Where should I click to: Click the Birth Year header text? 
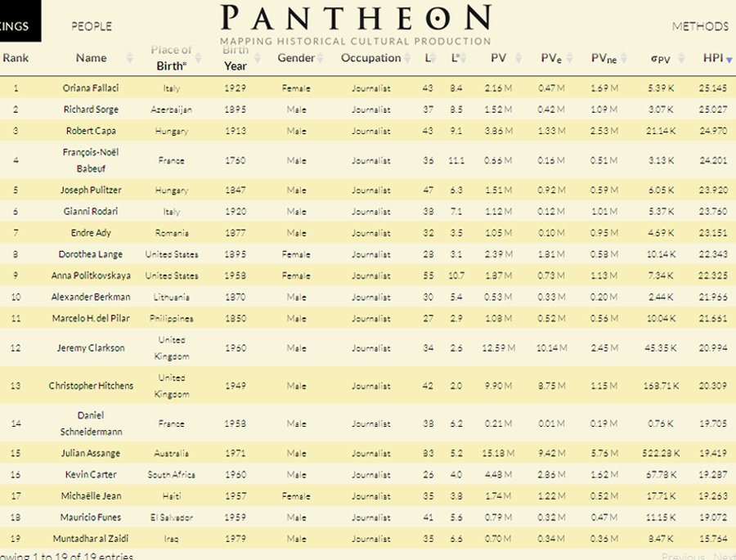pyautogui.click(x=236, y=58)
